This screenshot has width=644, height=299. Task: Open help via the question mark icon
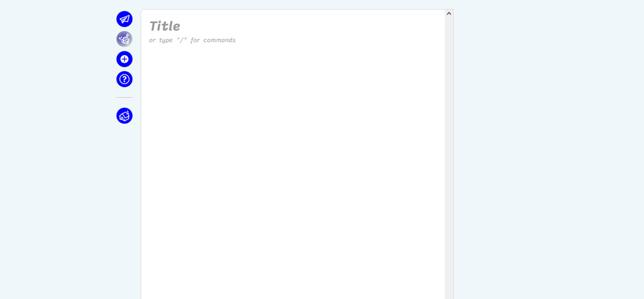tap(125, 79)
